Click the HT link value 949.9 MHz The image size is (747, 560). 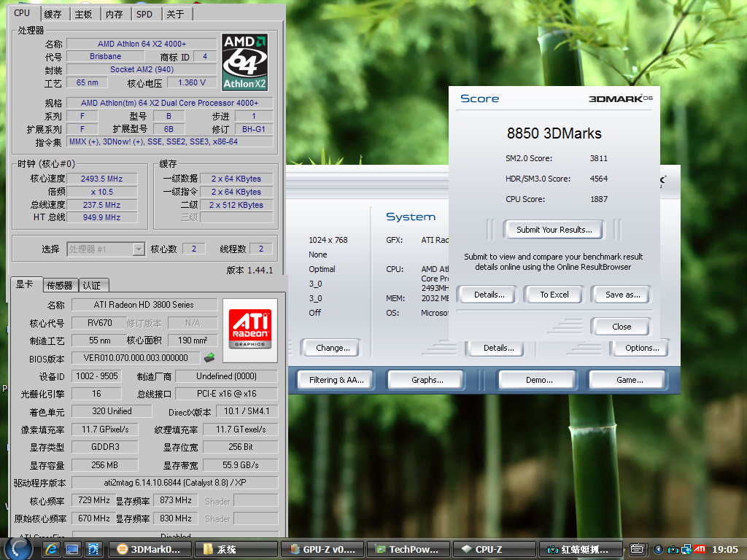tap(101, 217)
